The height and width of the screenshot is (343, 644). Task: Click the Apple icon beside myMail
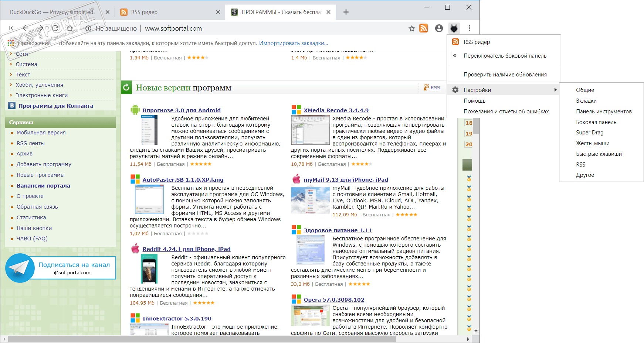(296, 179)
